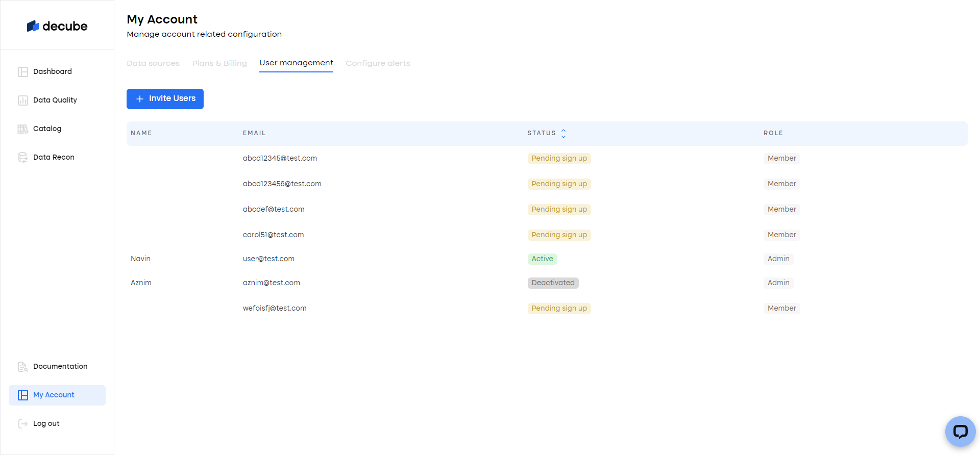Open Data Quality via its chart icon

[23, 100]
